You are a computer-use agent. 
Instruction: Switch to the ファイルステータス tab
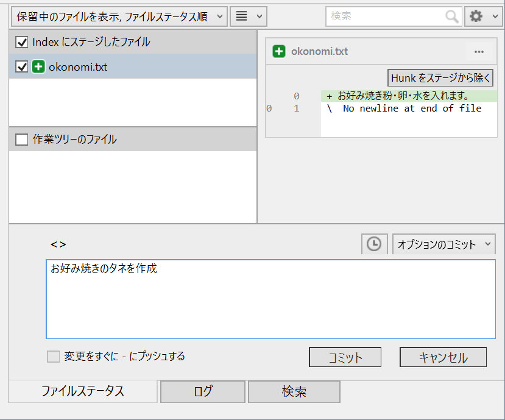point(83,391)
